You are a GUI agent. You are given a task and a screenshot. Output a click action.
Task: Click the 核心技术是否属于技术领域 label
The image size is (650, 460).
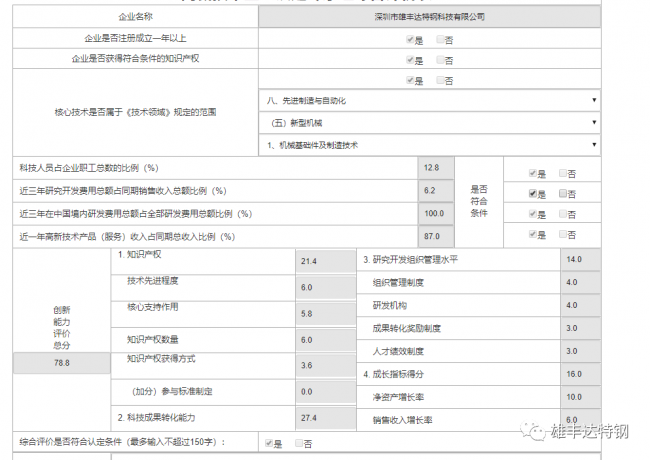135,112
